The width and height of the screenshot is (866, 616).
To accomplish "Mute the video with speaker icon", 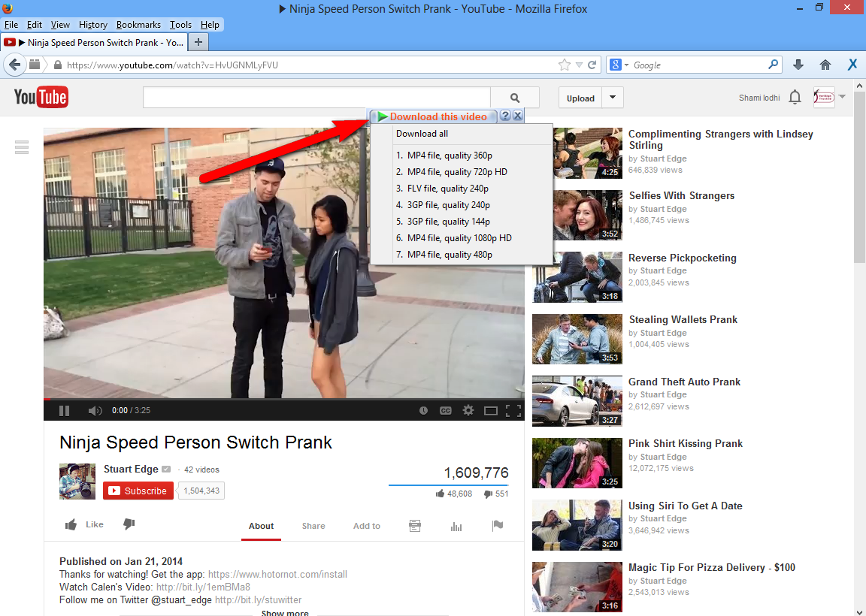I will coord(95,410).
